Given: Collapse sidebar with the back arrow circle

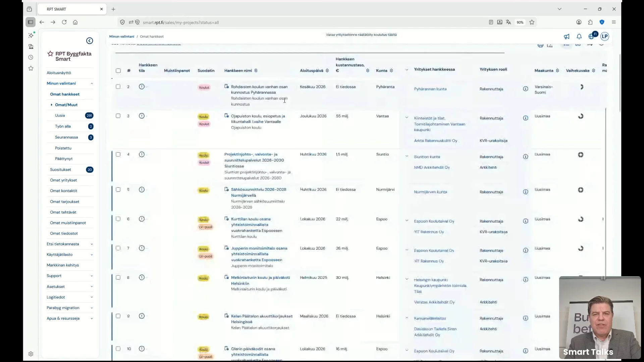Looking at the screenshot, I should (90, 41).
